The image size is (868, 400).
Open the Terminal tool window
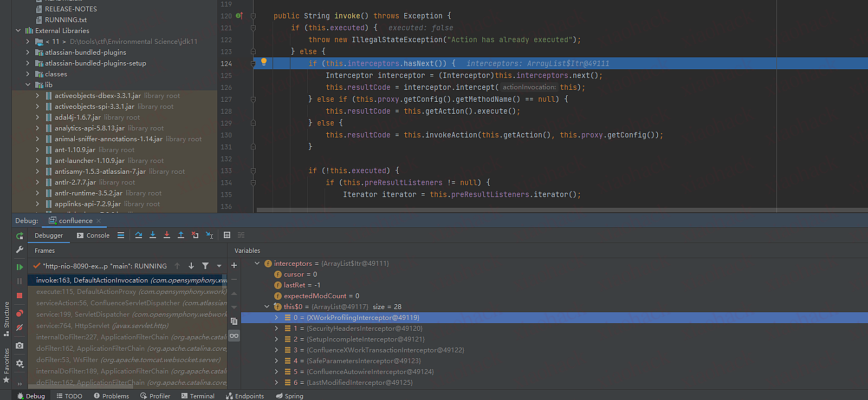(198, 396)
